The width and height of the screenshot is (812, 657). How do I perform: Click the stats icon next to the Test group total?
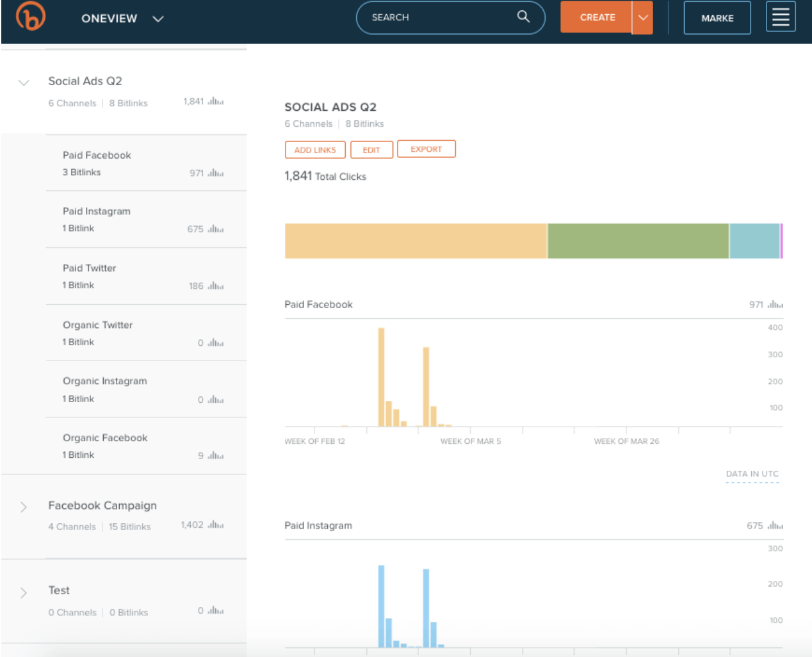click(216, 610)
